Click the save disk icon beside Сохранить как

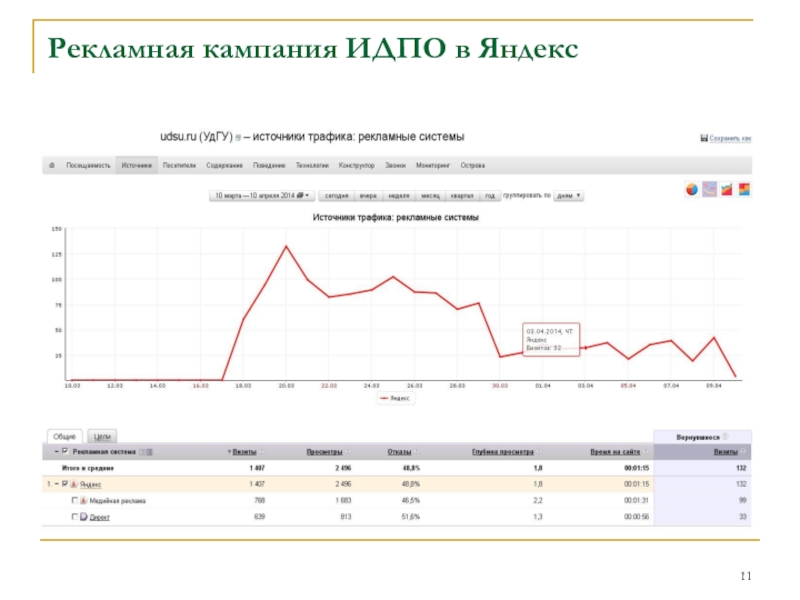coord(704,138)
